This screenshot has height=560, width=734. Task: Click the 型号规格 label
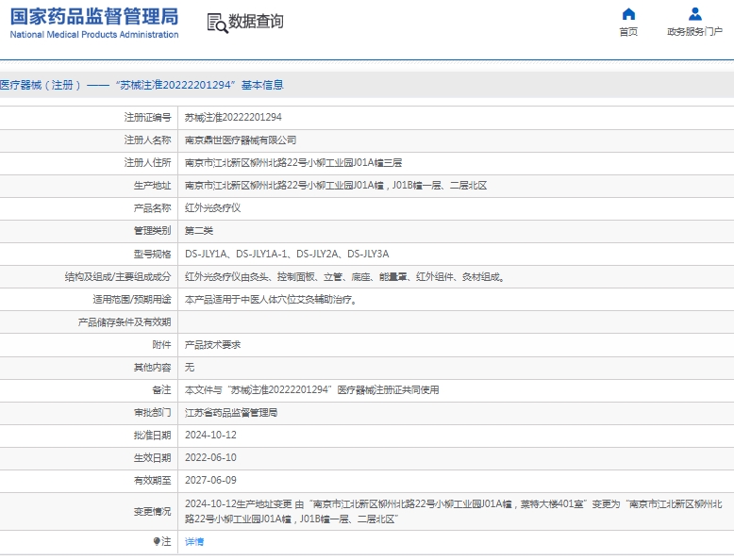click(x=152, y=254)
